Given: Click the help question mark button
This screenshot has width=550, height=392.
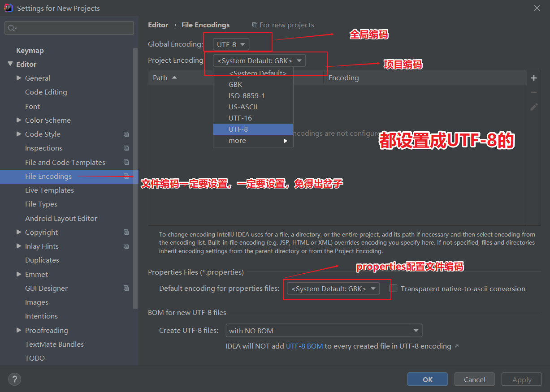Looking at the screenshot, I should click(x=14, y=379).
